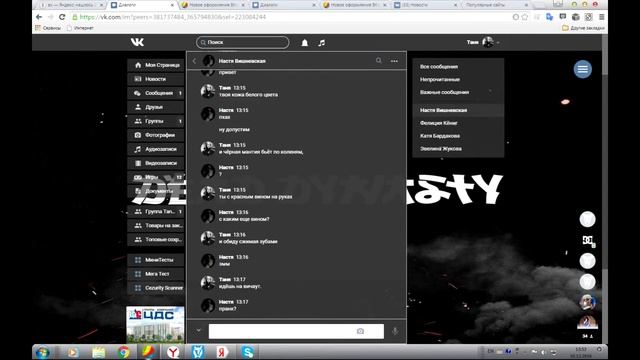Open Группа Тан... community shortcut

point(156,211)
